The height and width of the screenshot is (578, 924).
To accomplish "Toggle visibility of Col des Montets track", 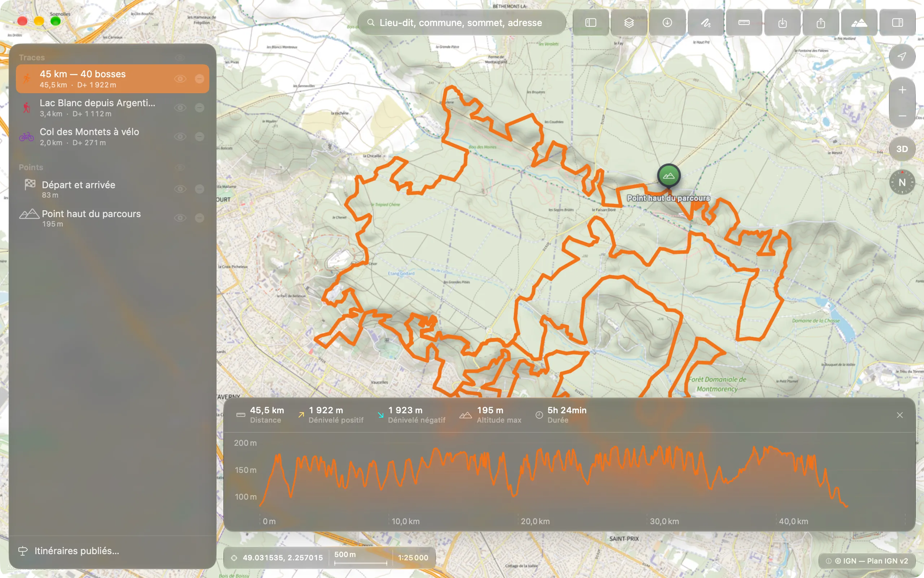I will 180,137.
